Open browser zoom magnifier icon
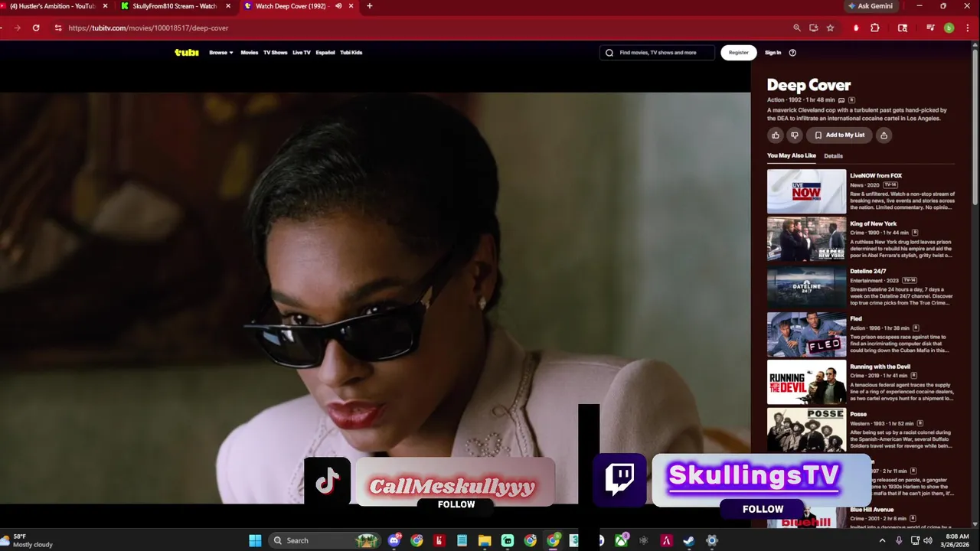 click(796, 28)
